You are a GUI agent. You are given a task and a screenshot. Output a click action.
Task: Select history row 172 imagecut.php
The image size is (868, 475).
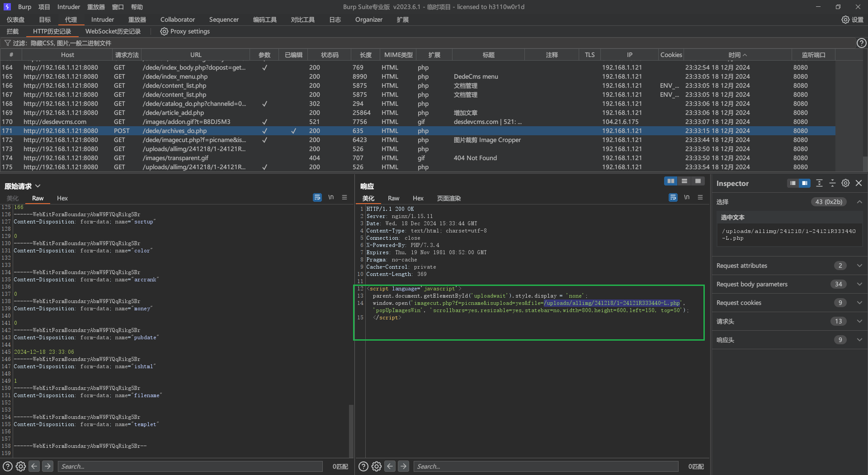point(418,140)
